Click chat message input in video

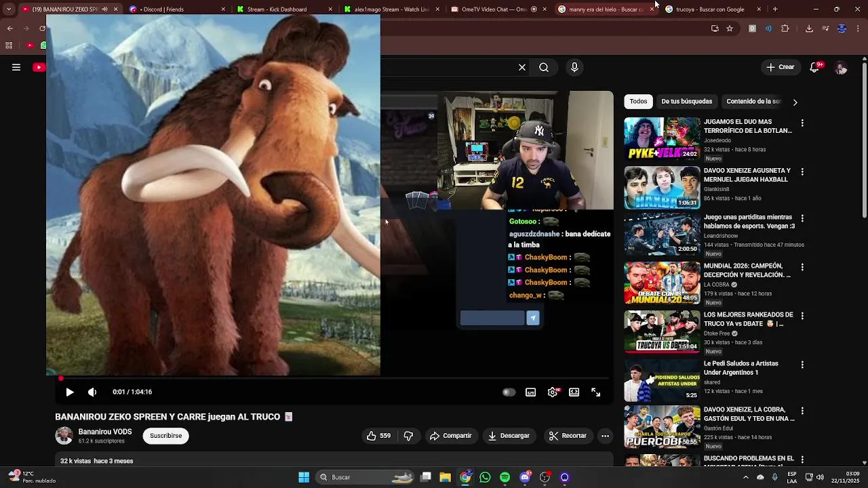(x=492, y=318)
